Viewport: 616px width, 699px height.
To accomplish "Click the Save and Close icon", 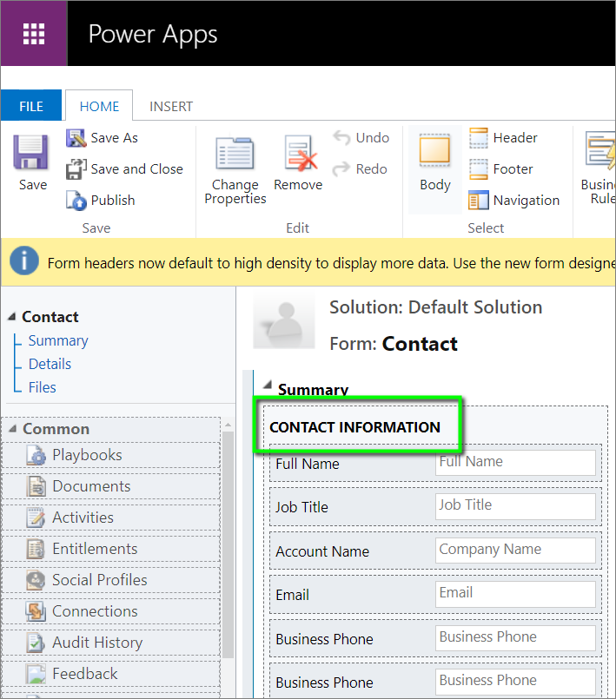I will pyautogui.click(x=76, y=169).
